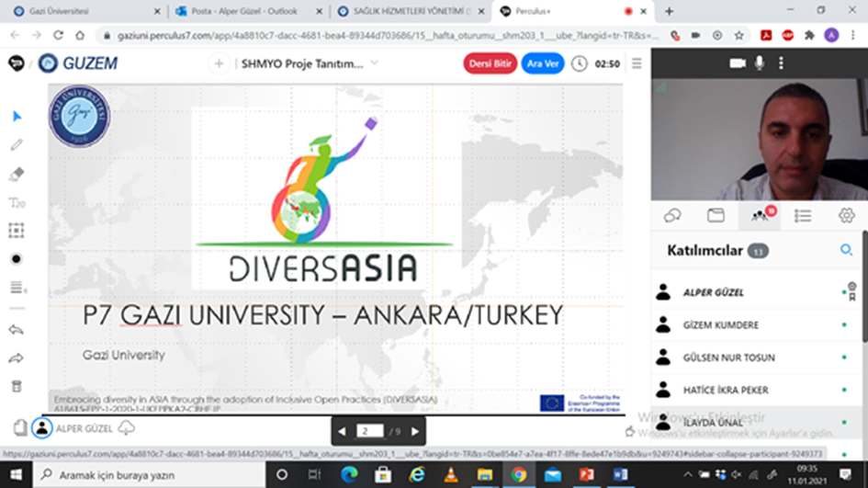Viewport: 868px width, 488px height.
Task: Open the chat panel icon
Action: click(x=672, y=216)
